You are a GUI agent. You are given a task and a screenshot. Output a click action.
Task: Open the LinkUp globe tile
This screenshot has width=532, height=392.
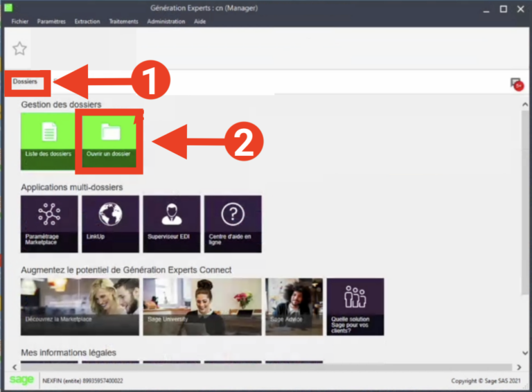pos(110,224)
